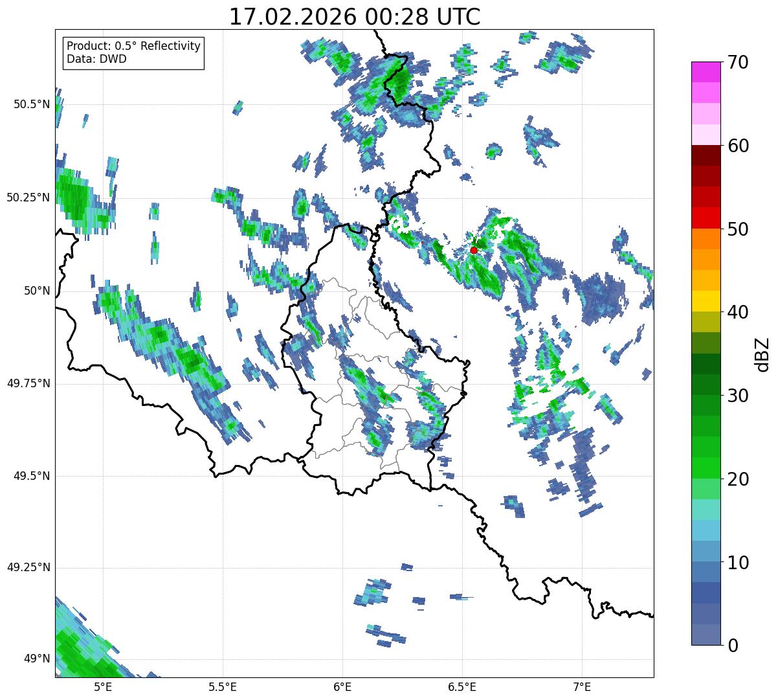Image resolution: width=778 pixels, height=700 pixels.
Task: Click the 50.25°N latitude label
Action: point(28,198)
